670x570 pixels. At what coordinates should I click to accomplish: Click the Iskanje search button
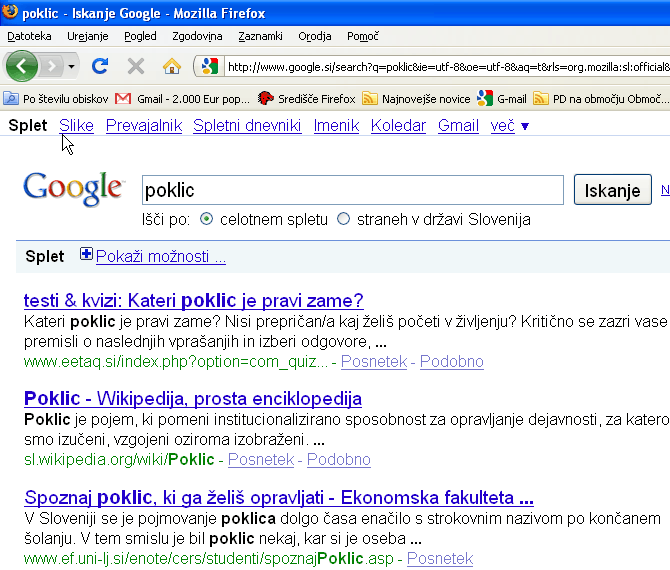click(612, 190)
